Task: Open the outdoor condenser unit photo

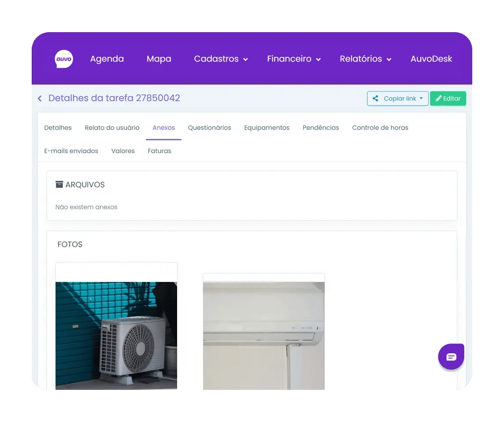Action: [x=116, y=336]
